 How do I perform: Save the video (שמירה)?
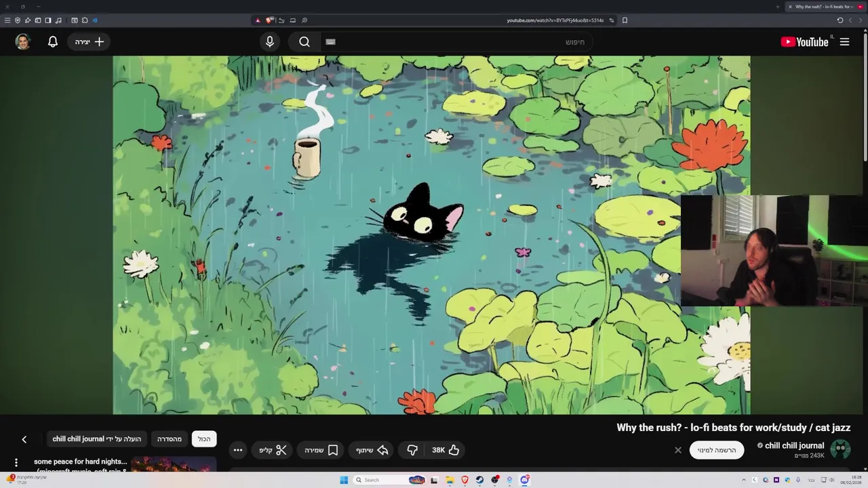(x=321, y=450)
